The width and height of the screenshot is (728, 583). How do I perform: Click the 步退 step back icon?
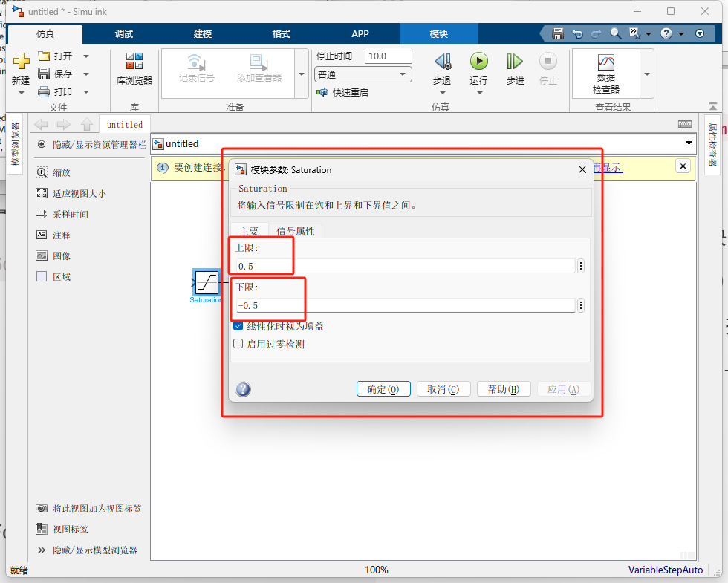pyautogui.click(x=443, y=61)
